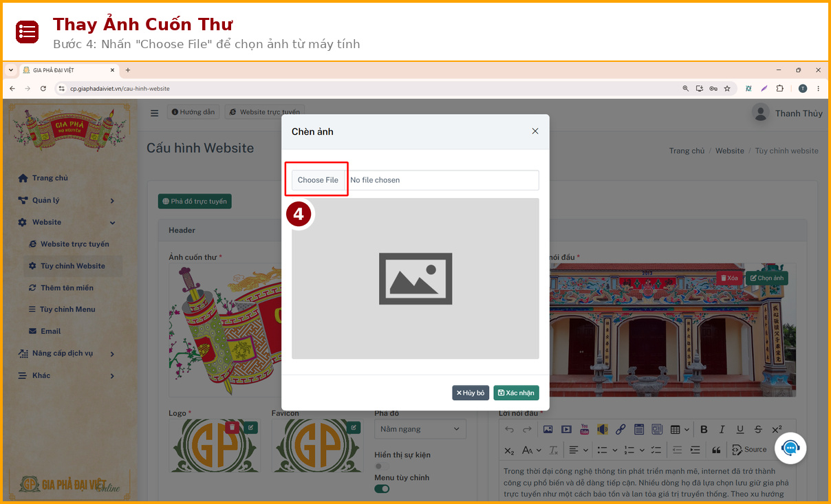Open the numbered list dropdown
The image size is (831, 504).
click(633, 450)
